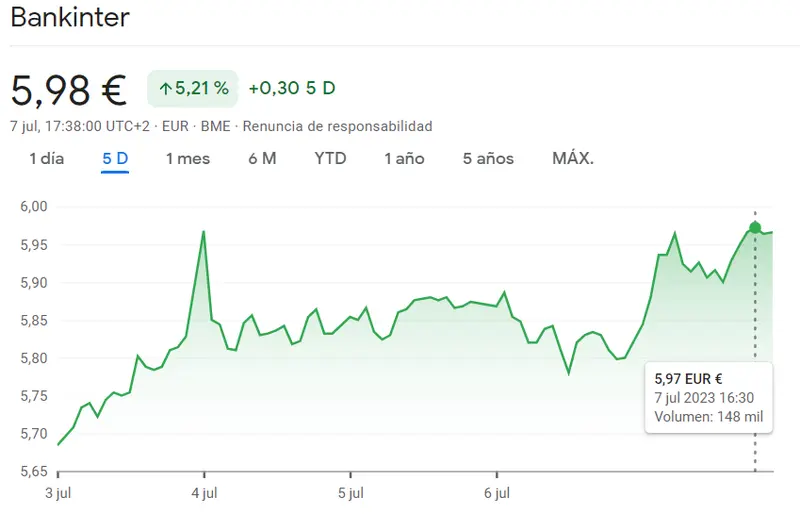The height and width of the screenshot is (514, 800).
Task: Click the 7 jul 2023 16:30 tooltip date
Action: pos(704,398)
